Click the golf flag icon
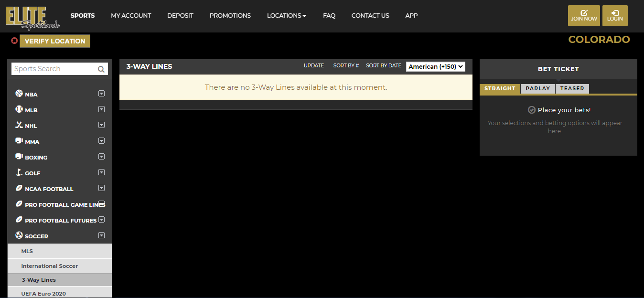Image resolution: width=644 pixels, height=298 pixels. (x=19, y=172)
